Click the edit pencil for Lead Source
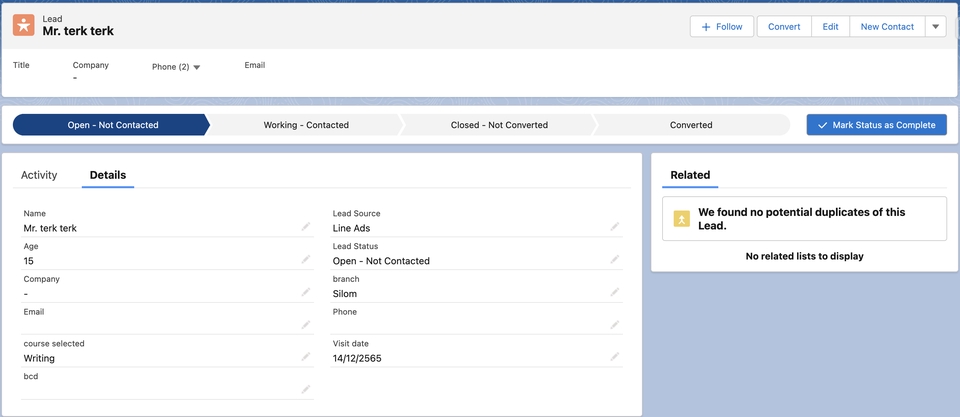960x417 pixels. pos(615,227)
